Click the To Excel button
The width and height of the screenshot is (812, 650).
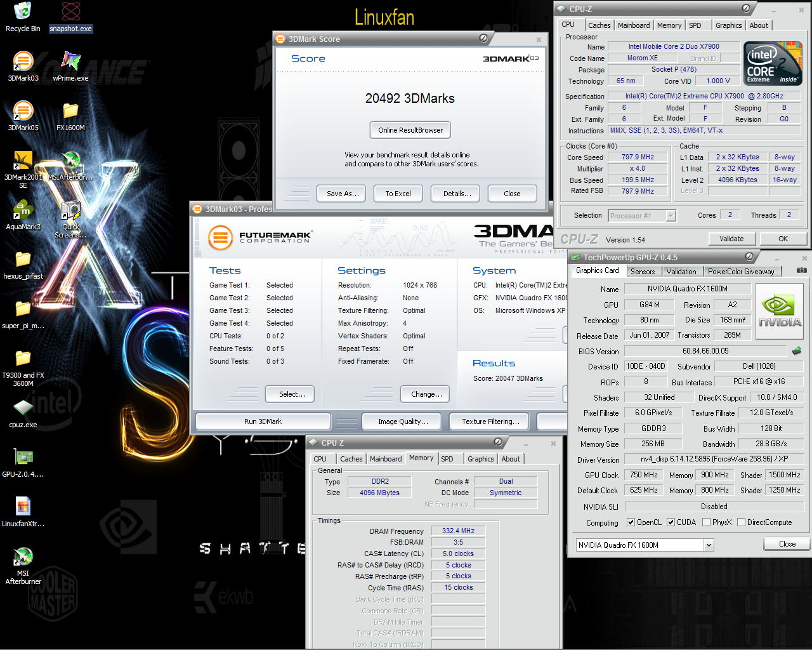(x=398, y=194)
